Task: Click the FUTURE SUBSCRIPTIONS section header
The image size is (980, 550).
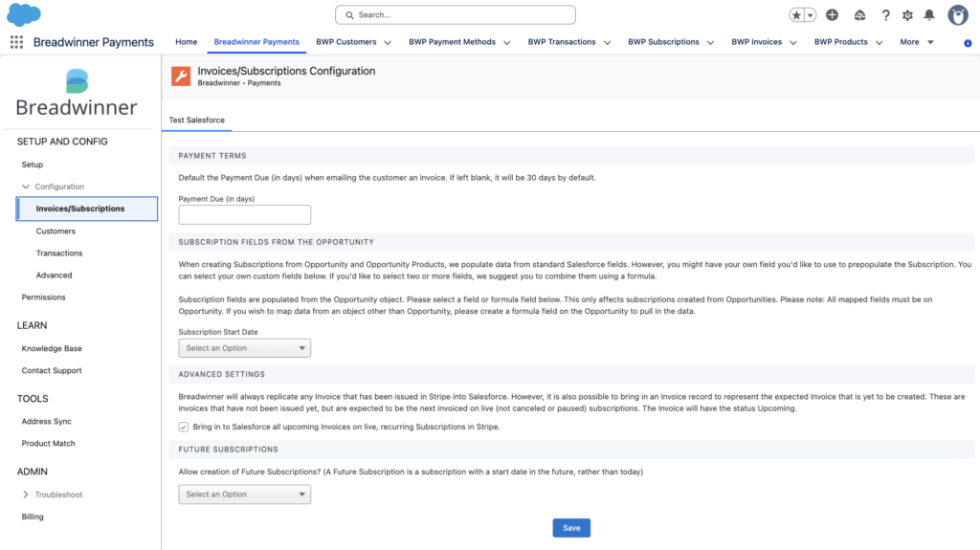Action: click(228, 450)
